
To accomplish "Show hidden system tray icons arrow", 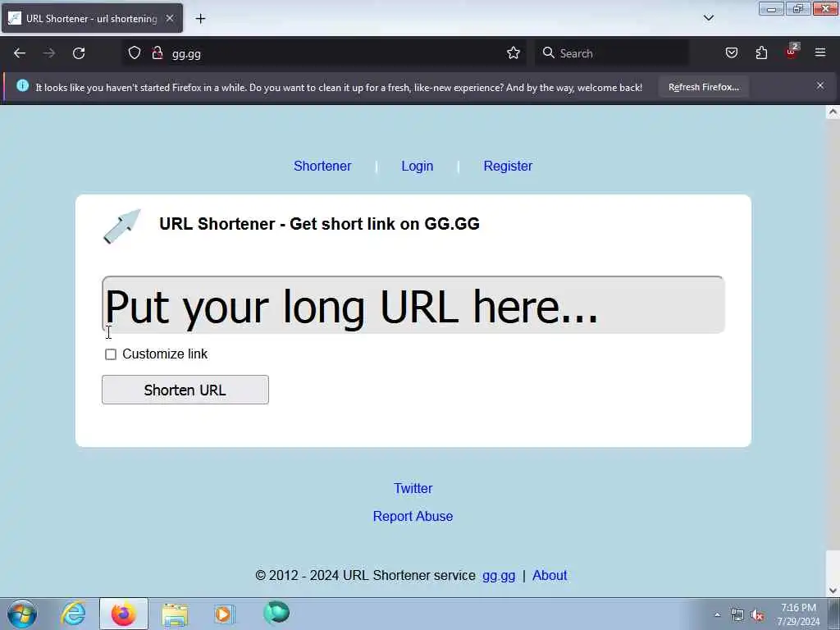I will pos(717,615).
